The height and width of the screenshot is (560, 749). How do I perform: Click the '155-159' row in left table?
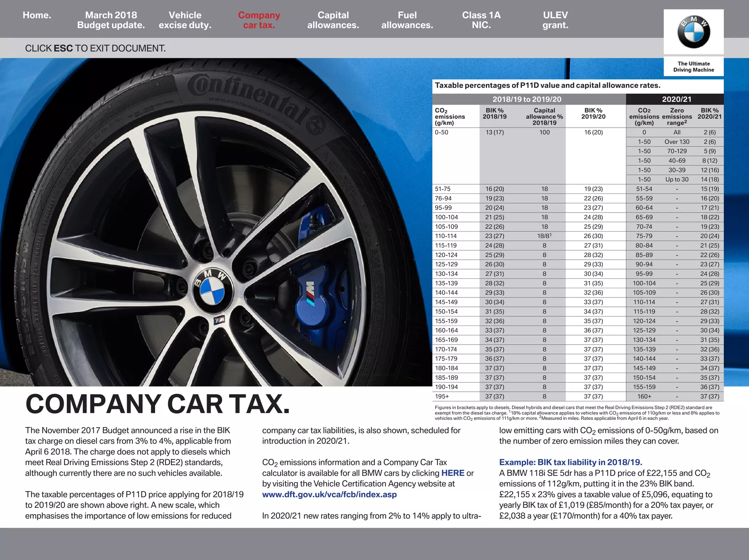tap(446, 321)
